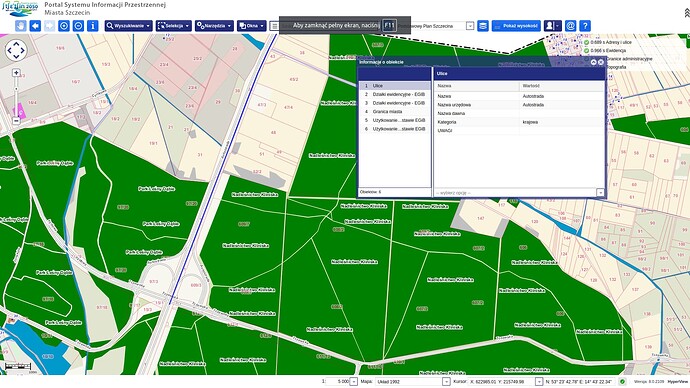Click the scale value field 5 000
690x388 pixels.
(338, 382)
